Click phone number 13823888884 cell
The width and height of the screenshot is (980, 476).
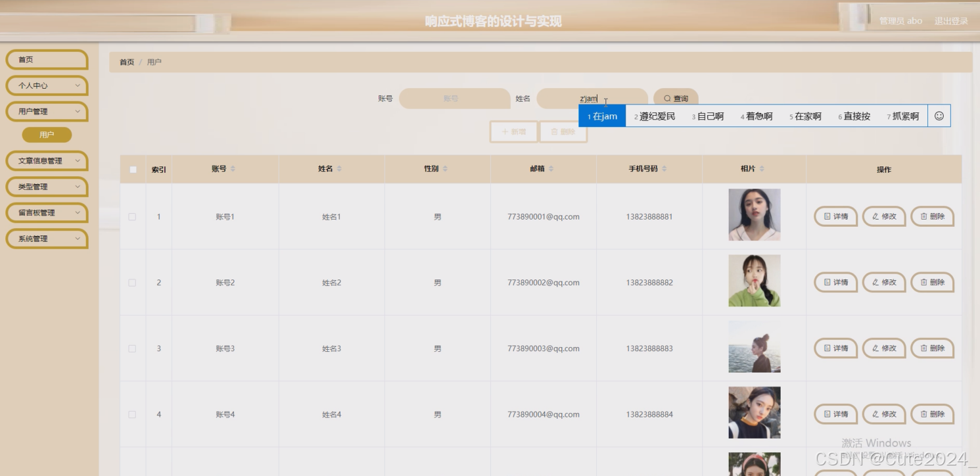pyautogui.click(x=649, y=415)
